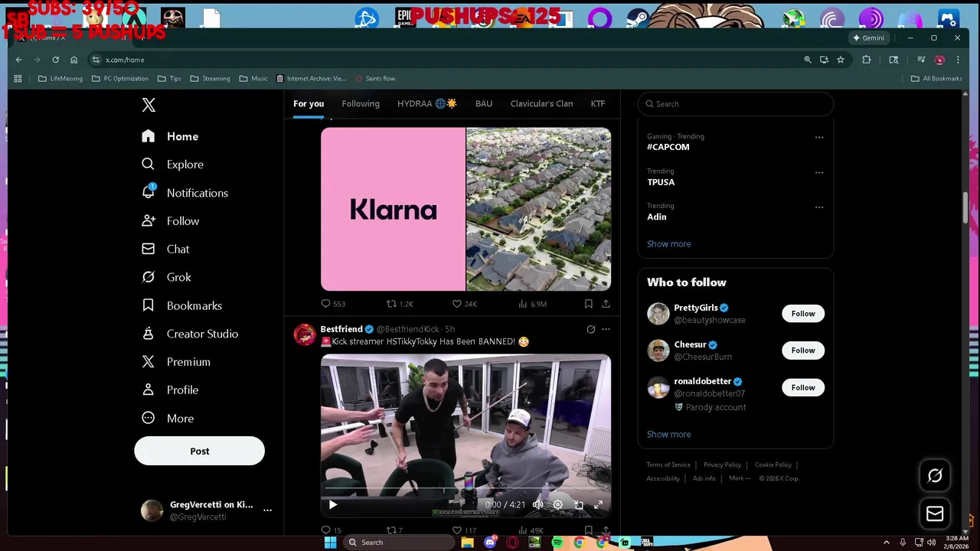Seek on the video progress bar

pyautogui.click(x=465, y=489)
